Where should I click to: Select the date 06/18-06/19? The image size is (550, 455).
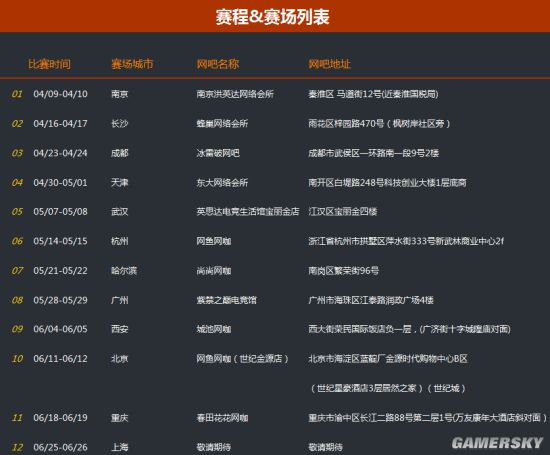[x=60, y=417]
